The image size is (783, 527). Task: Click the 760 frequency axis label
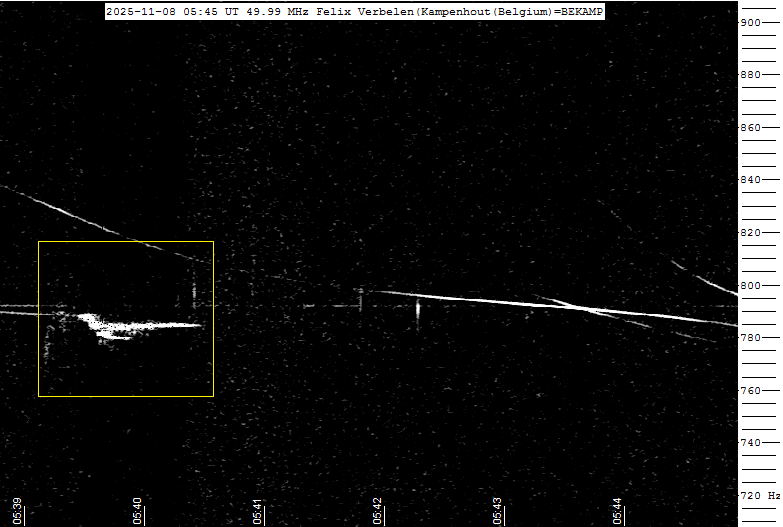751,390
